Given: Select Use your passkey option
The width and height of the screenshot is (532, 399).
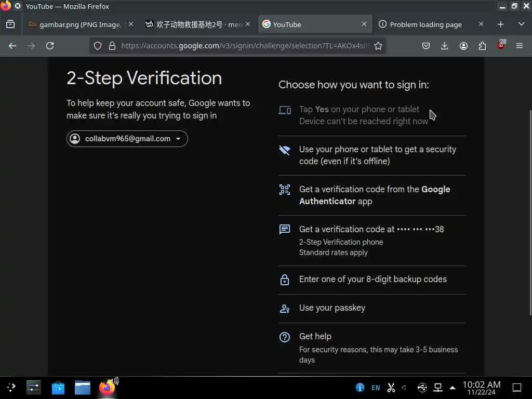Looking at the screenshot, I should pyautogui.click(x=372, y=308).
